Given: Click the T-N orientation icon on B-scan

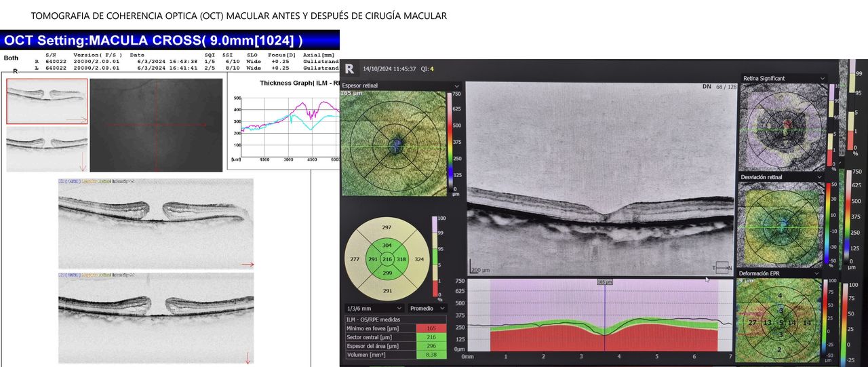Looking at the screenshot, I should (x=722, y=267).
